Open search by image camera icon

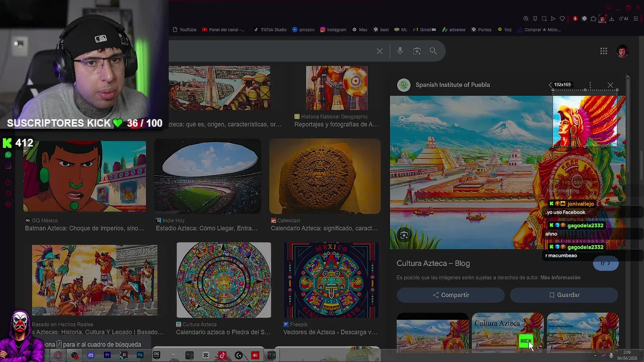coord(417,51)
